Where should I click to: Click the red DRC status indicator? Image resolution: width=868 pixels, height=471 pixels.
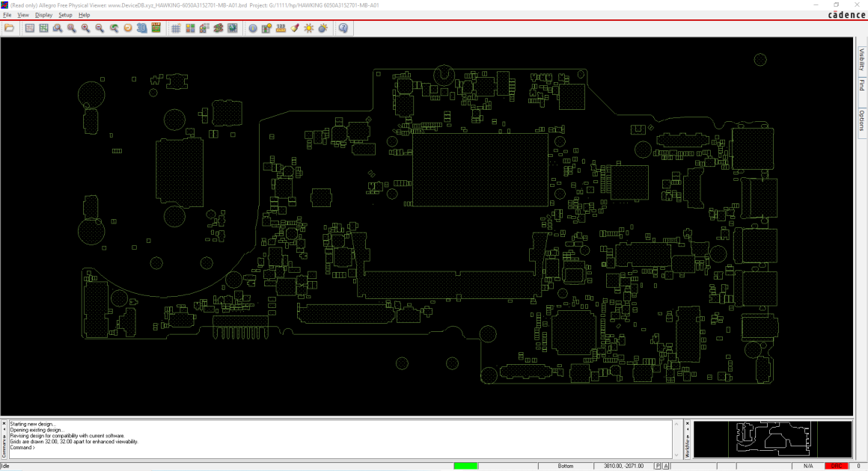[836, 466]
